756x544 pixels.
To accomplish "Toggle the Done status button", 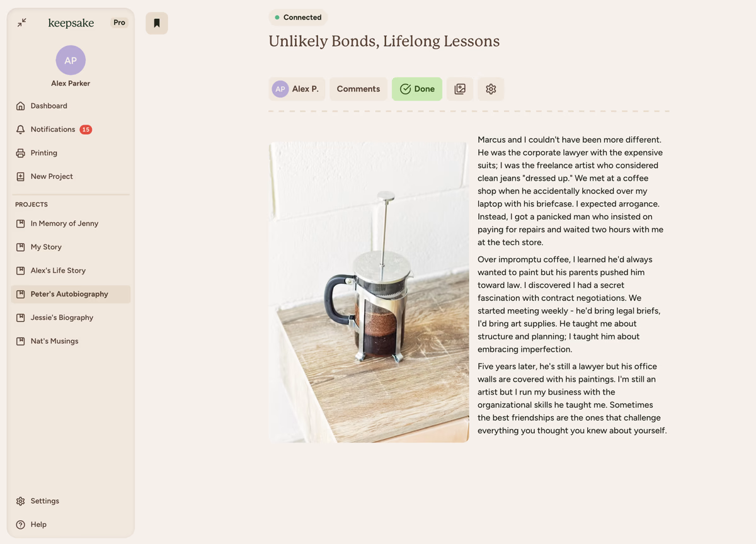I will 417,89.
